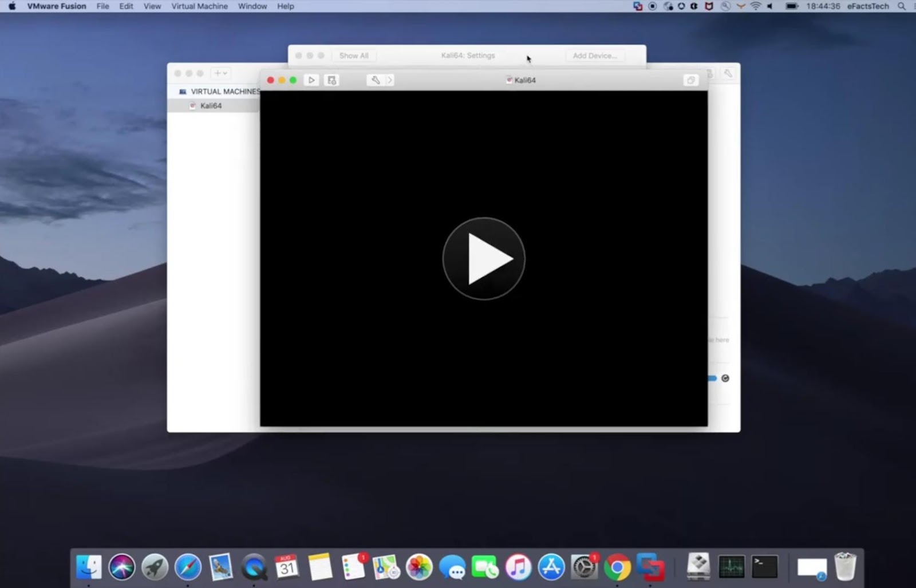This screenshot has width=916, height=588.
Task: Open Maps from the Dock
Action: [x=386, y=567]
